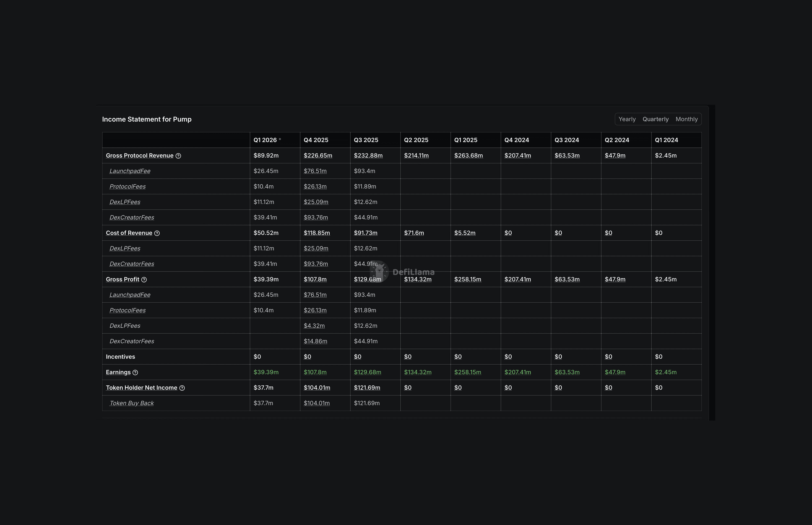Click first LaunchpadFee label under revenue
812x525 pixels.
click(130, 171)
